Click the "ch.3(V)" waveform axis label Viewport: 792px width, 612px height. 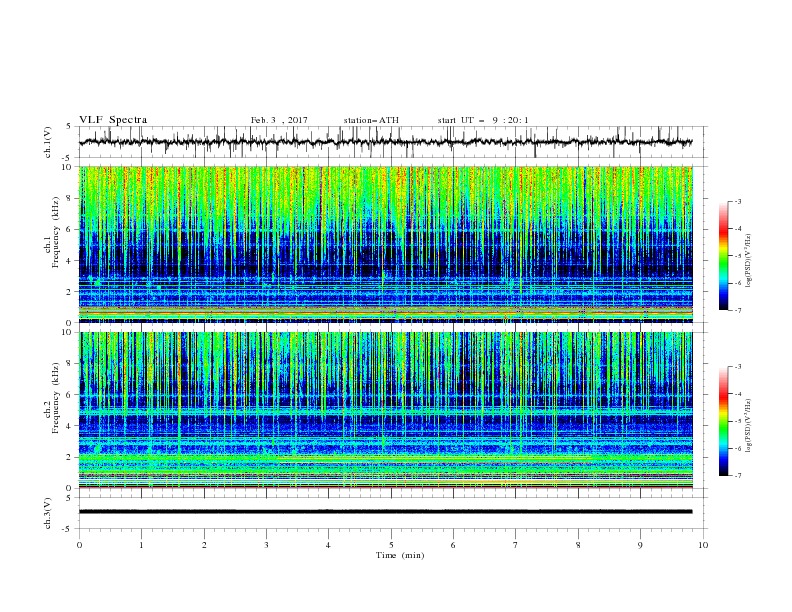coord(48,514)
